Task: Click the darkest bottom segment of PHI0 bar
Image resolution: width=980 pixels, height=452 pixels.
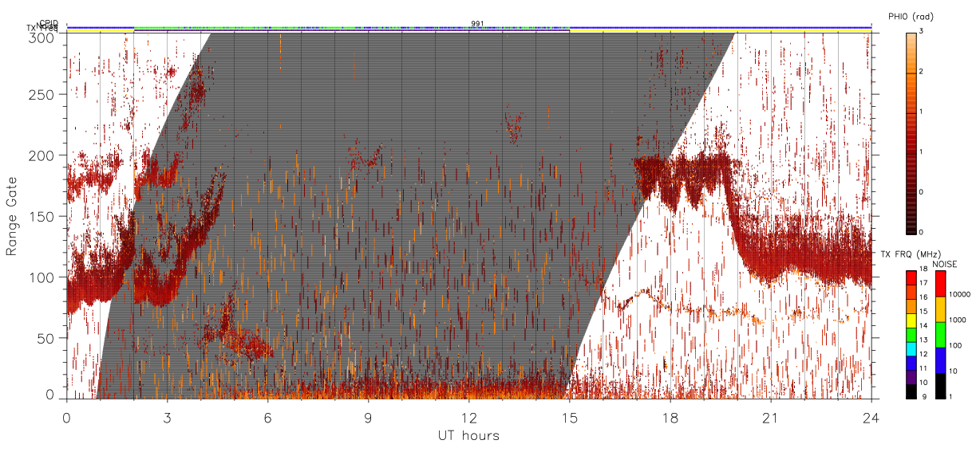Action: [x=911, y=213]
